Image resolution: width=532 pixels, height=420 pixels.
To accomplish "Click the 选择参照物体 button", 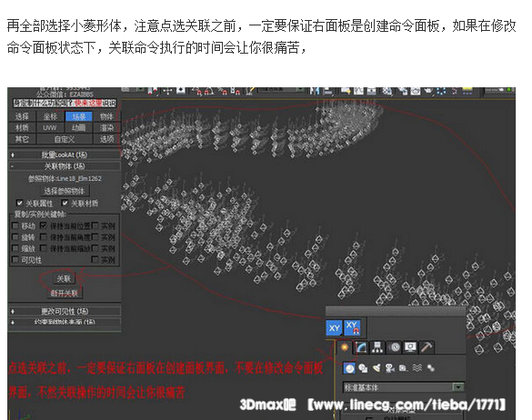I will [65, 191].
